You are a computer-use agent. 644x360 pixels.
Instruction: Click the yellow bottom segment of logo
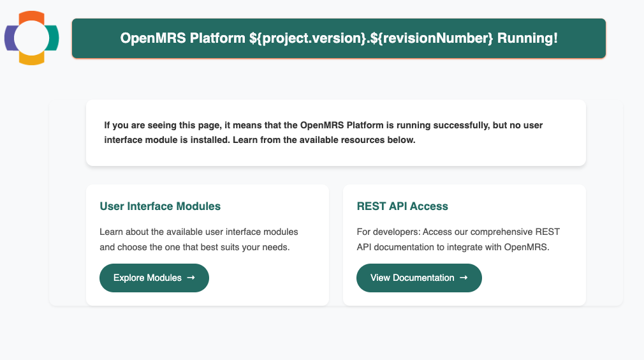[x=31, y=60]
